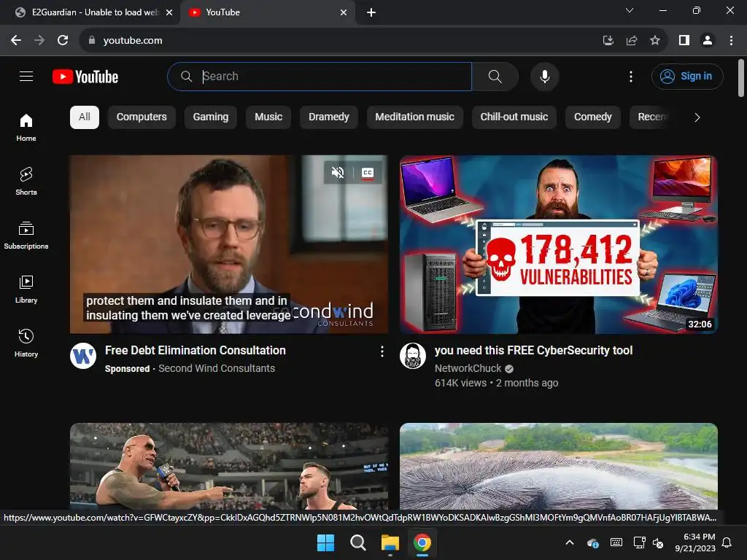The width and height of the screenshot is (747, 560).
Task: Click the browser forward arrow
Action: [x=39, y=41]
